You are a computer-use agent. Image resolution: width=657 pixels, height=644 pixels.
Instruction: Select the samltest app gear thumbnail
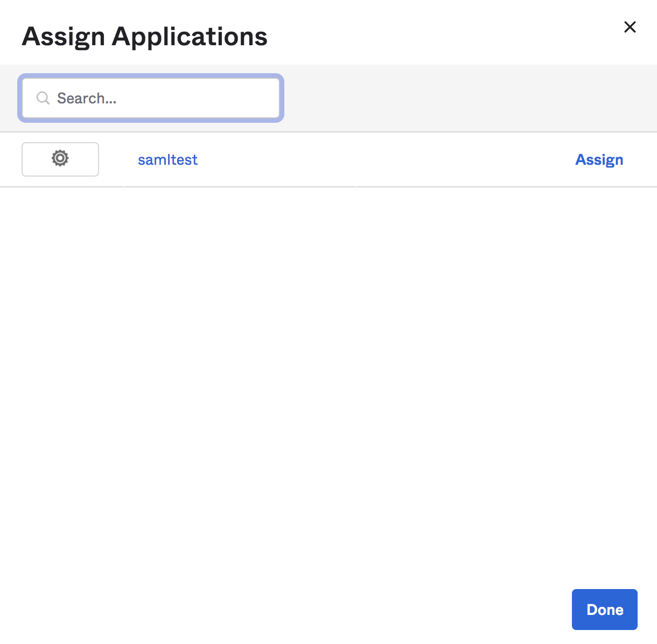point(60,159)
